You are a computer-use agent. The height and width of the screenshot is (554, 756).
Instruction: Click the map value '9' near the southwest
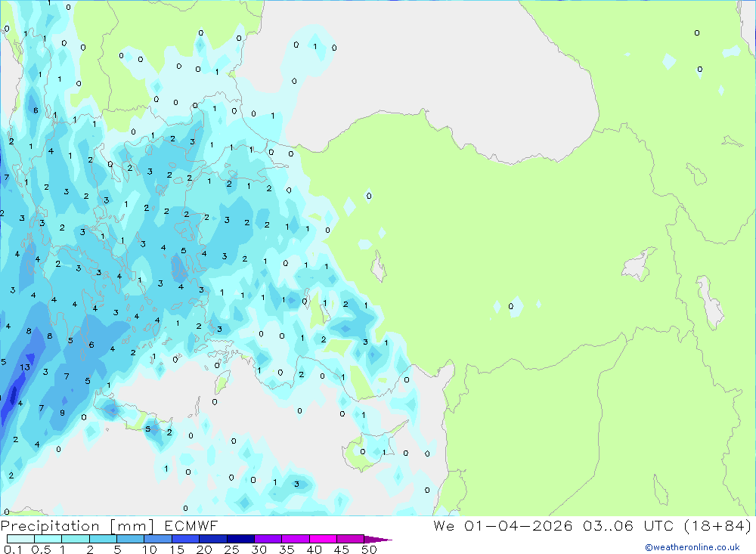point(62,413)
